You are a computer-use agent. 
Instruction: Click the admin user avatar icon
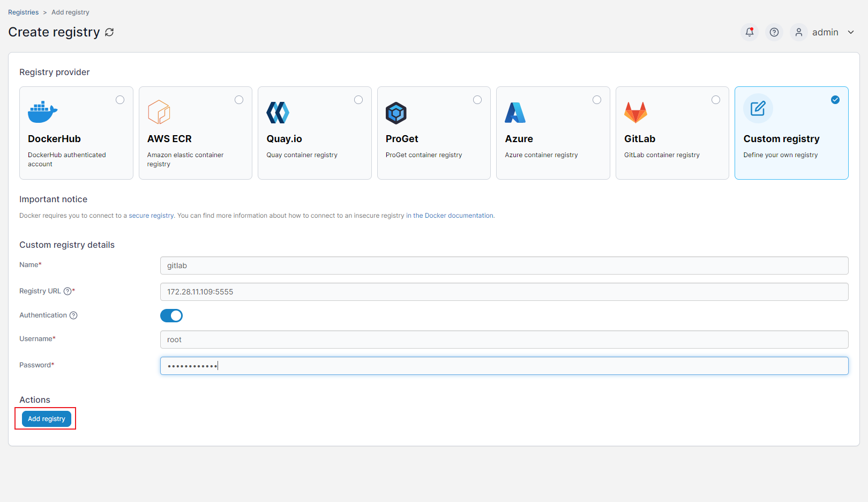pos(799,32)
